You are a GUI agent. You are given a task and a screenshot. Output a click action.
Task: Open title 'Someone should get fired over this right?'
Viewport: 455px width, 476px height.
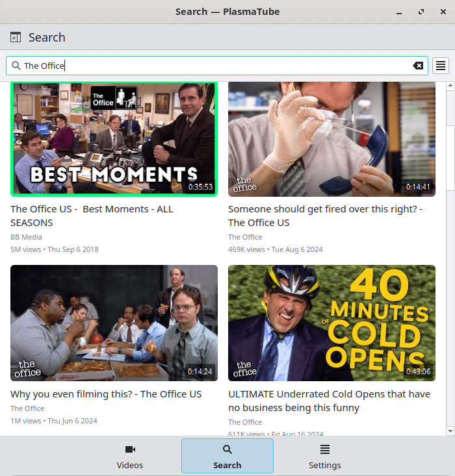[x=325, y=216]
